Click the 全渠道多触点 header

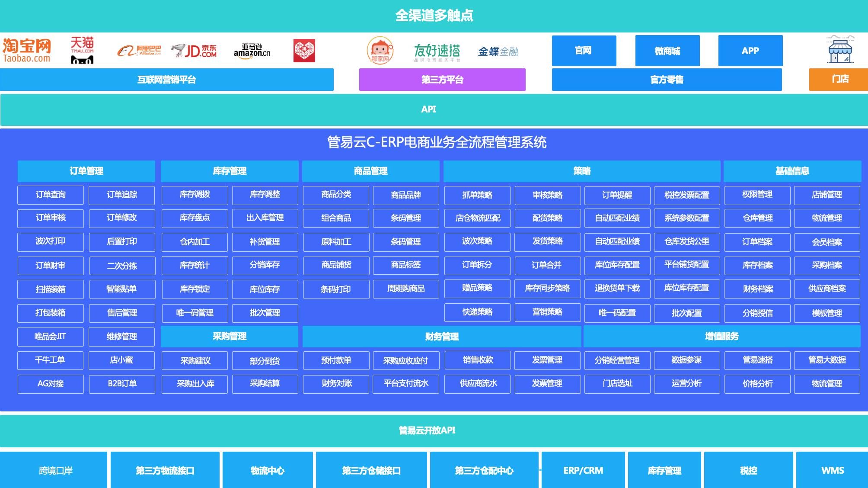point(434,16)
